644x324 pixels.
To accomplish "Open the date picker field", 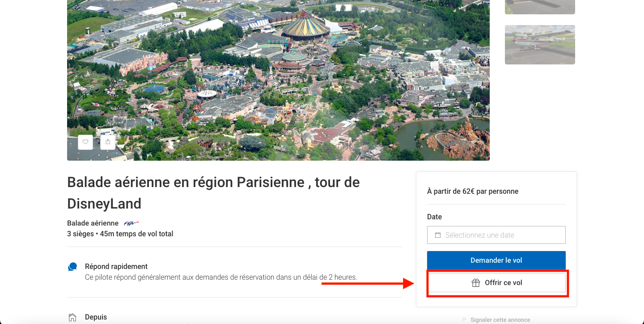I will pyautogui.click(x=496, y=235).
